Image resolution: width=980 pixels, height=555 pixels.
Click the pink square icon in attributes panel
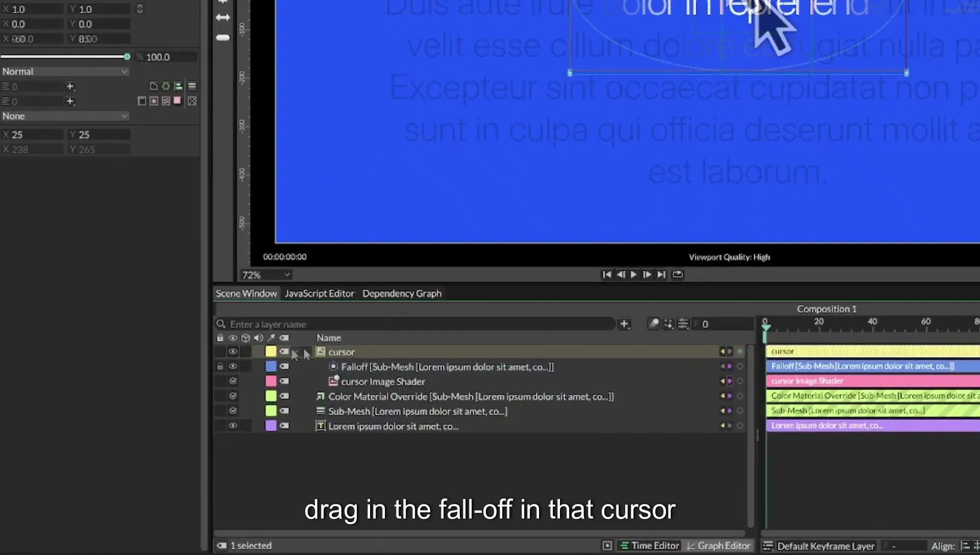pos(177,100)
